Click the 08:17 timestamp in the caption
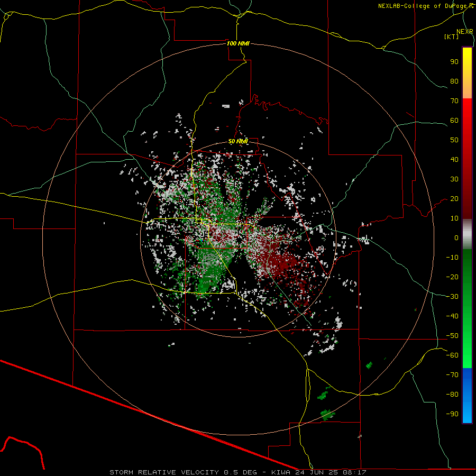 coord(354,472)
